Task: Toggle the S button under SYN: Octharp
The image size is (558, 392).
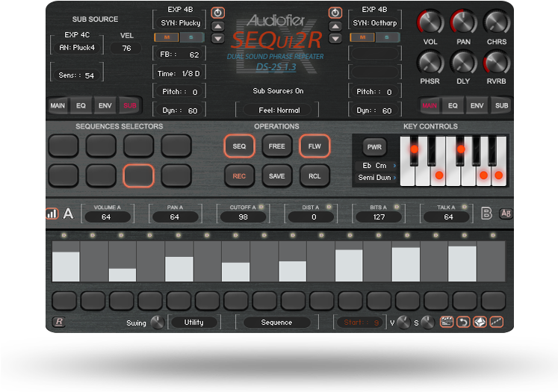Action: coord(387,37)
